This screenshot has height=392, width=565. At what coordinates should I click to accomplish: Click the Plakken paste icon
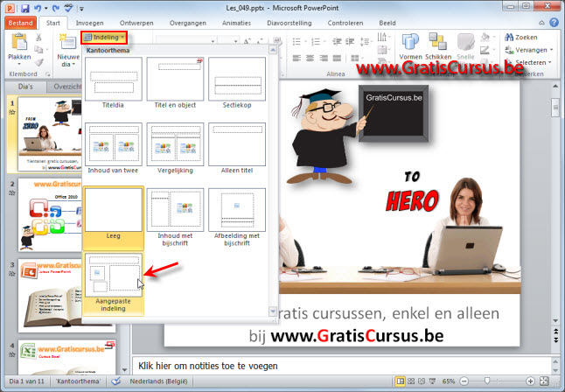(x=19, y=42)
